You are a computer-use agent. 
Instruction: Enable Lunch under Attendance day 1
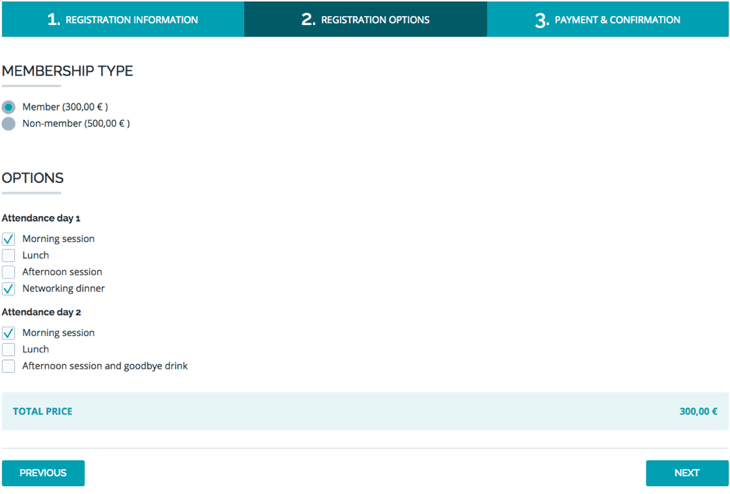pyautogui.click(x=9, y=255)
